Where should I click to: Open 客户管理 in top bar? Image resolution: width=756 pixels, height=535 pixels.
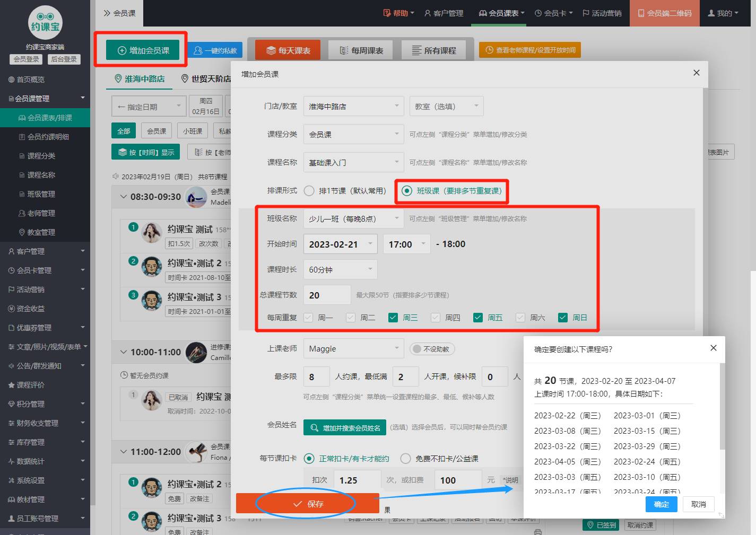pos(444,13)
